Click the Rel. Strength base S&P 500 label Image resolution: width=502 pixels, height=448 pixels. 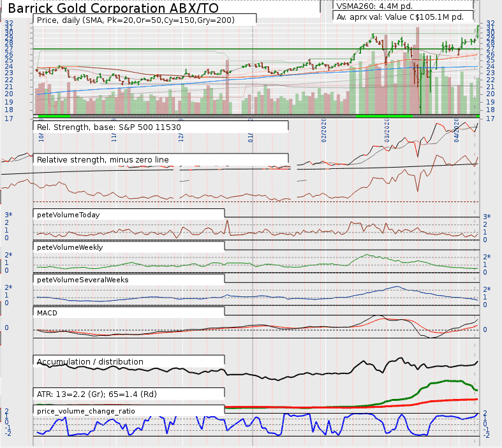pyautogui.click(x=109, y=127)
